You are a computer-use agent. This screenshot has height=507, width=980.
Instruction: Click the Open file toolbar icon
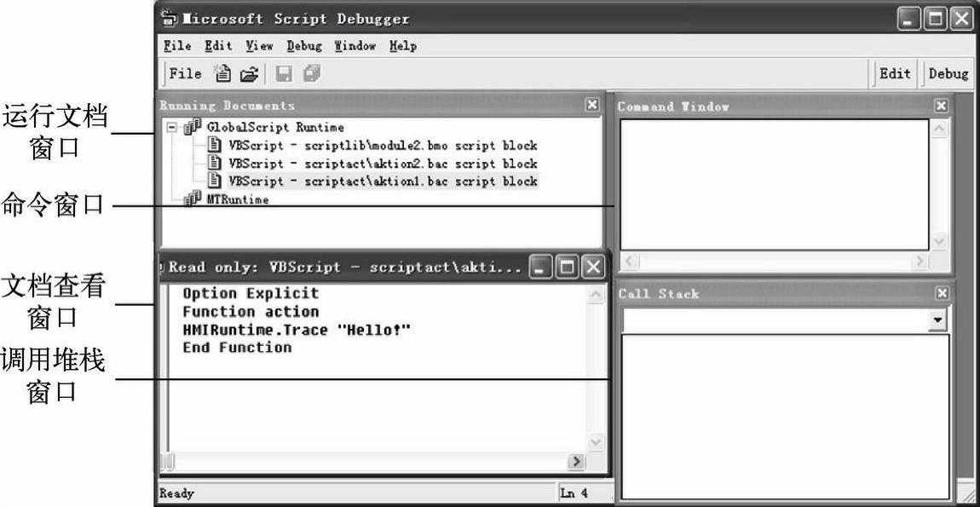pyautogui.click(x=249, y=75)
